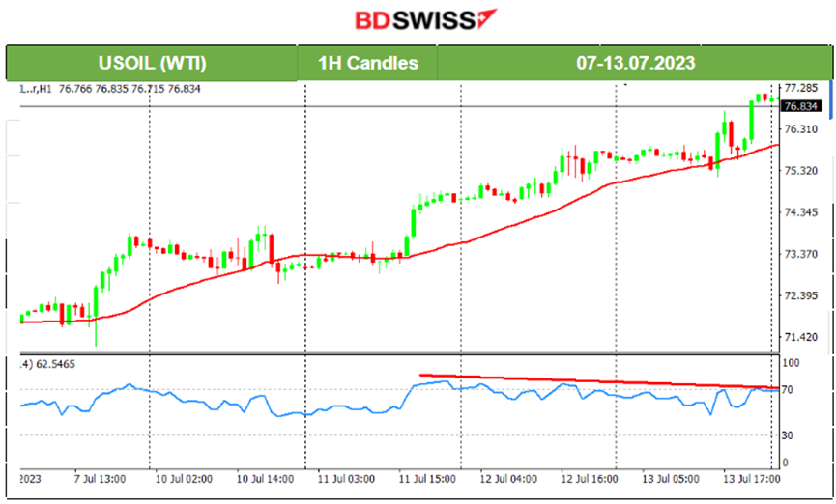
Task: Click the 77.285 price axis label
Action: coord(803,88)
